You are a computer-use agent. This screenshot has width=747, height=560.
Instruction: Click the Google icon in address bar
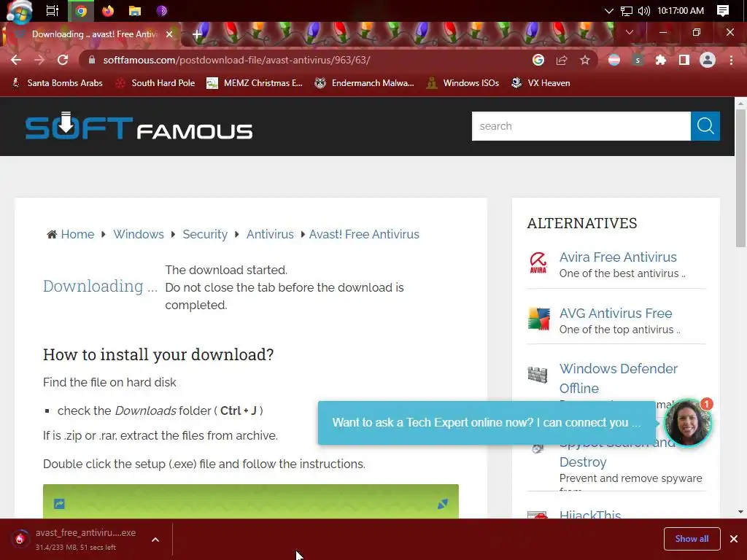[x=538, y=60]
